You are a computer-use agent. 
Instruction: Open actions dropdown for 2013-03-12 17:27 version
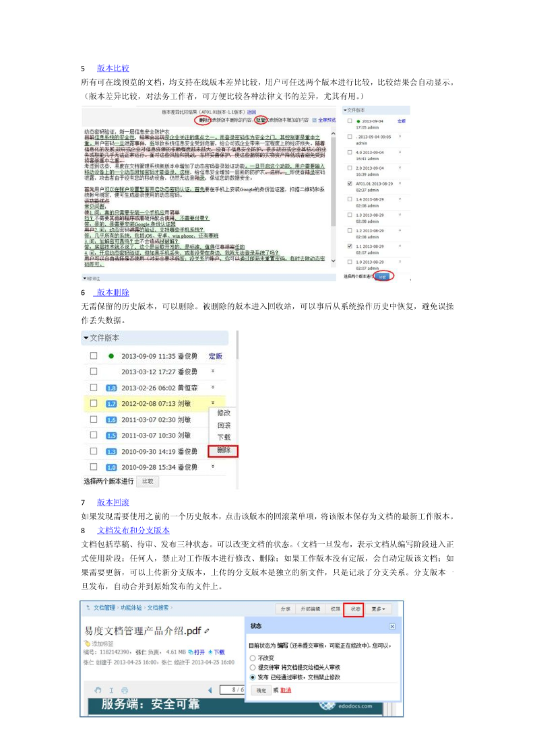click(x=213, y=371)
